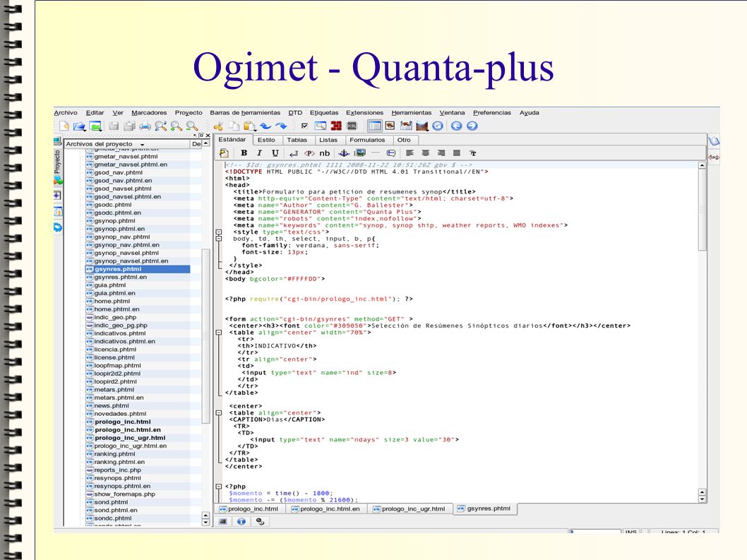Toggle the checkbox icon in the main toolbar
Screen dimensions: 747x560
point(304,126)
